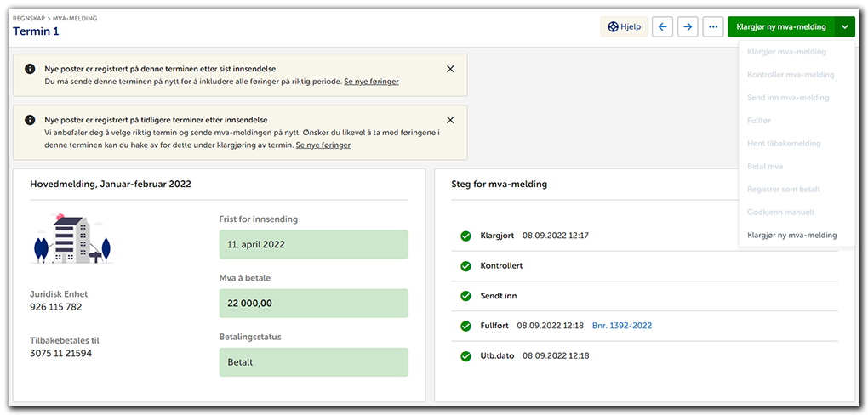This screenshot has height=415, width=868.
Task: Open the three-dot more options menu
Action: click(713, 26)
